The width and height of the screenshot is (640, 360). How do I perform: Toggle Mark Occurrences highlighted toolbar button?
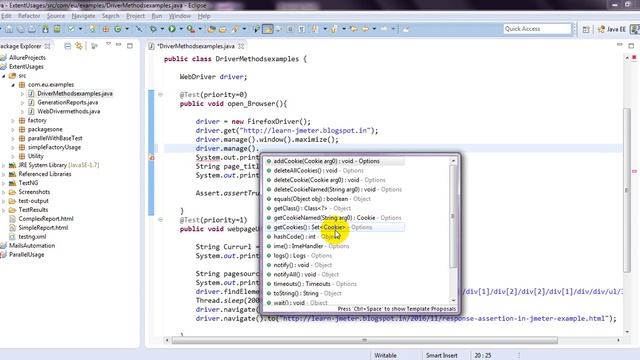pyautogui.click(x=268, y=29)
